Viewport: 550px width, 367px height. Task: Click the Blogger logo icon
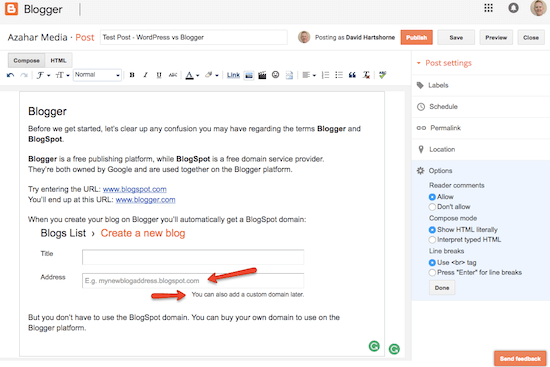(11, 8)
